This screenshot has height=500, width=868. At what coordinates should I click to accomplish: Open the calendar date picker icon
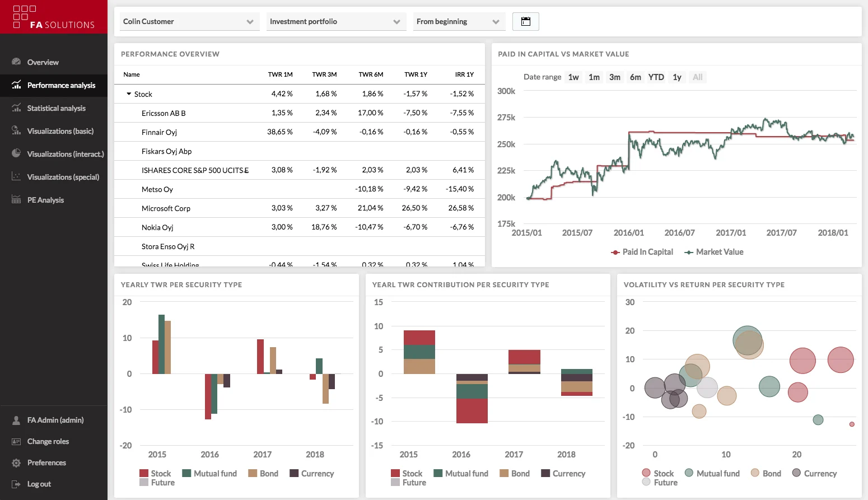pyautogui.click(x=525, y=21)
